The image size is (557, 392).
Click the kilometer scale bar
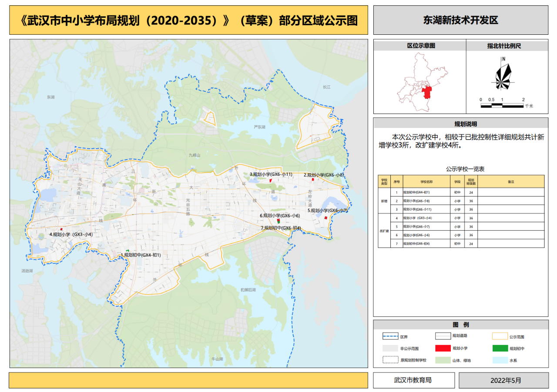[502, 105]
